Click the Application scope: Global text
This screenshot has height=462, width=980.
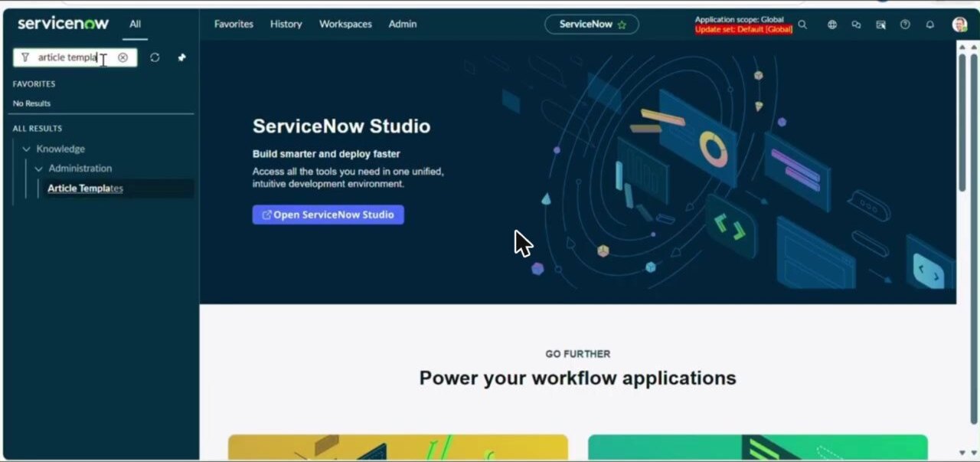click(x=739, y=20)
